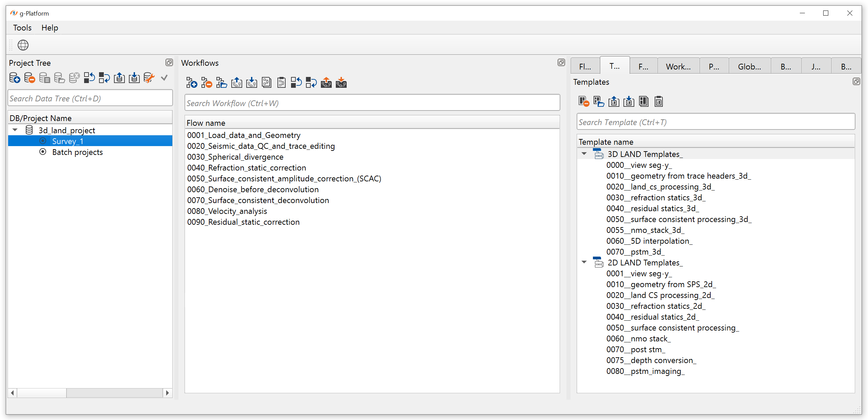Click the globe icon in top toolbar
Screen dimensions: 868x420
tap(23, 45)
